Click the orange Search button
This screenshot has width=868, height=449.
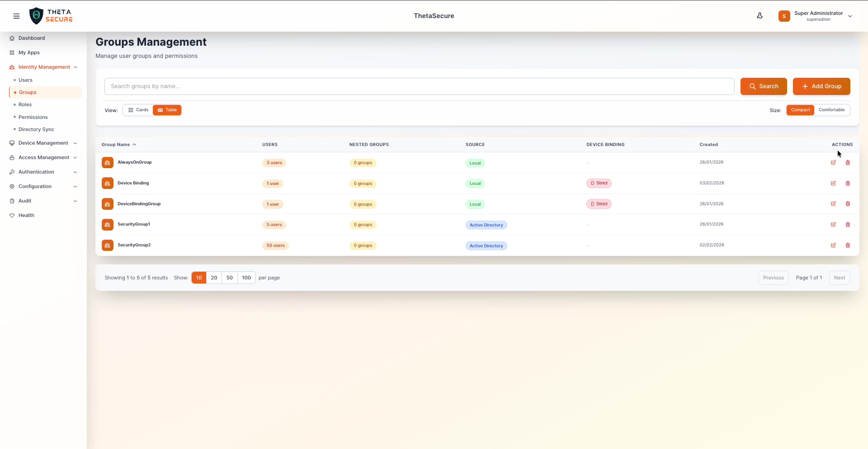tap(763, 86)
